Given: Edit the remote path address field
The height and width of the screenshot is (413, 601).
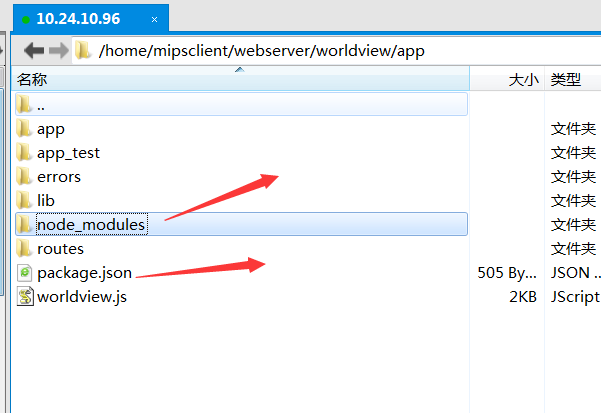Looking at the screenshot, I should coord(337,51).
